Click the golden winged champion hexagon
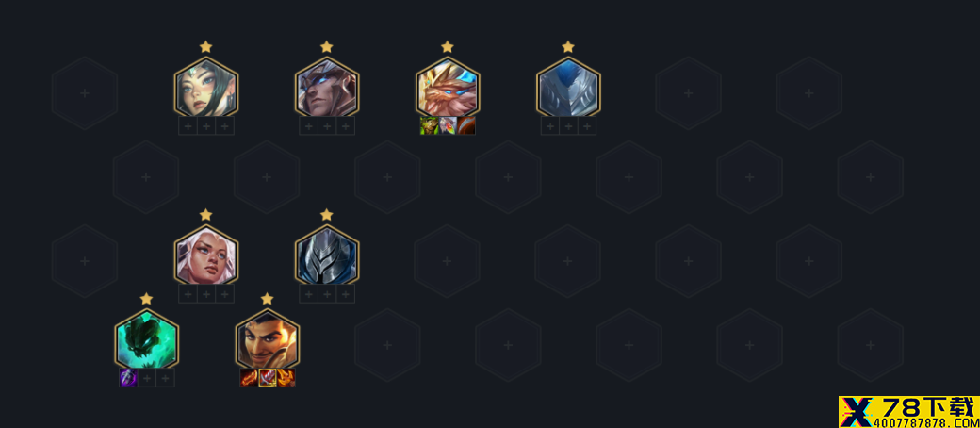980x428 pixels. pos(447,87)
